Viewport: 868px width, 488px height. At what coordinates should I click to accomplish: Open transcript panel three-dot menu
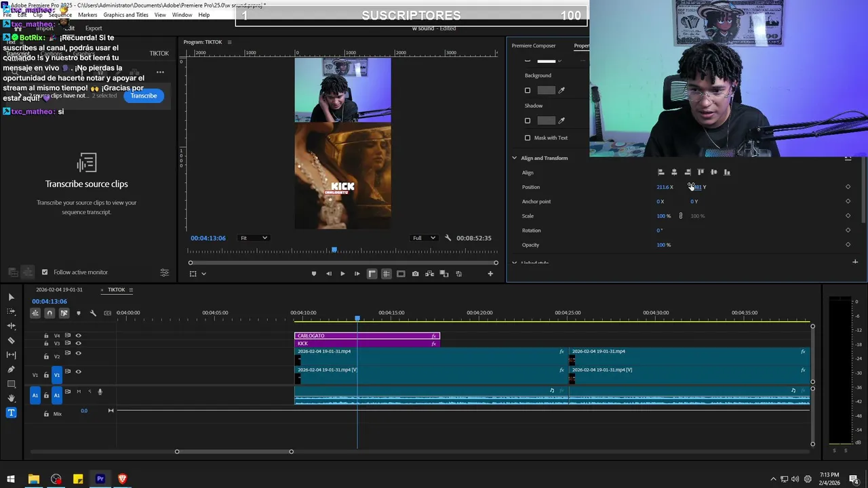[160, 72]
